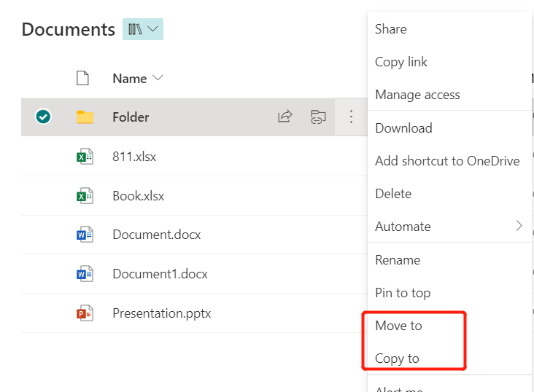Image resolution: width=534 pixels, height=392 pixels.
Task: Select Move to from the context menu
Action: tap(398, 326)
